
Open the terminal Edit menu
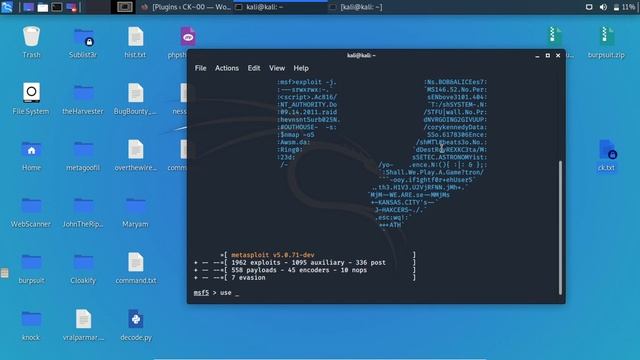click(x=254, y=68)
